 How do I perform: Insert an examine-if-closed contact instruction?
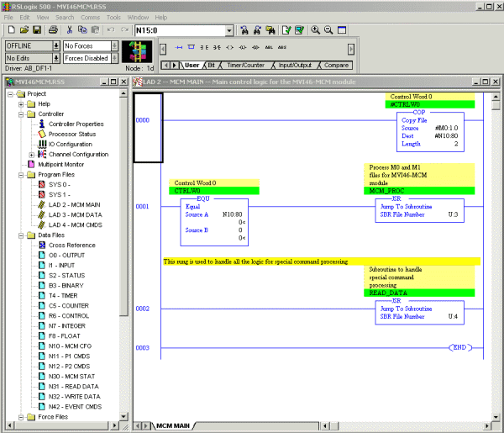204,47
